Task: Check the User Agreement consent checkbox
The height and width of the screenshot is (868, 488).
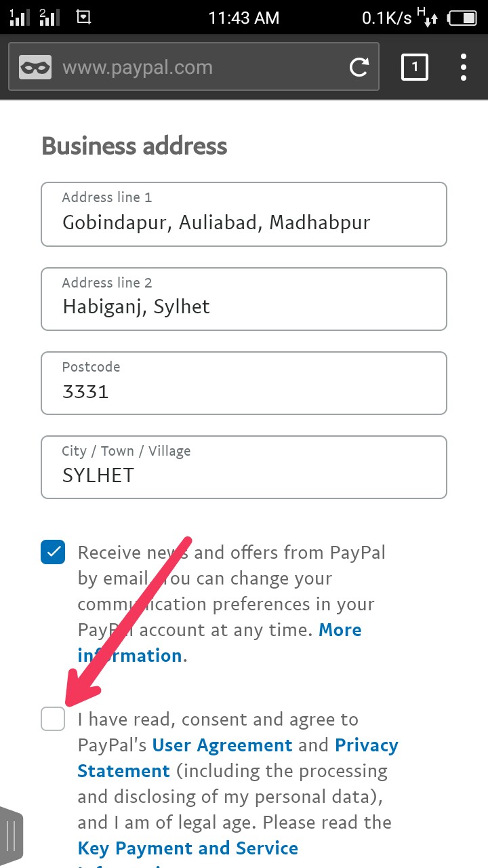Action: 53,719
